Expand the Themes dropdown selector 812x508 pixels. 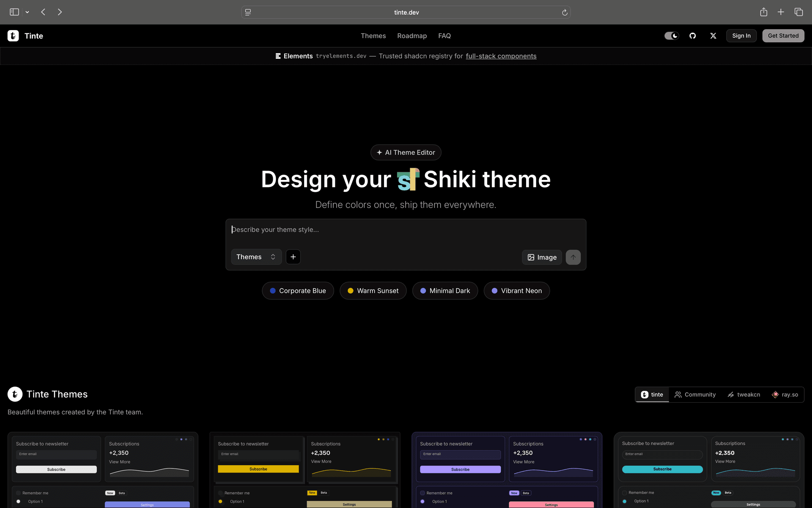click(x=256, y=257)
